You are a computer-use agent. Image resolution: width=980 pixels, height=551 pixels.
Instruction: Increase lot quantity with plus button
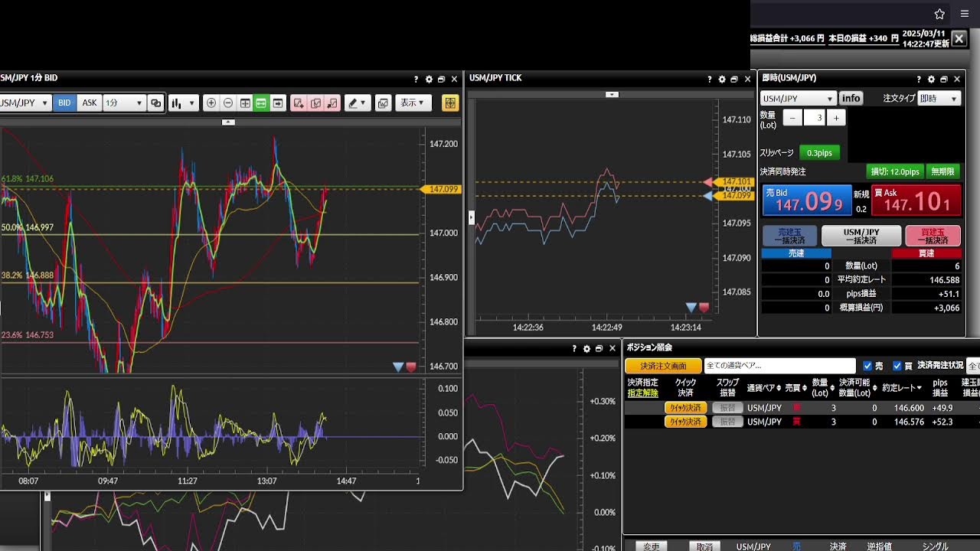click(x=836, y=118)
